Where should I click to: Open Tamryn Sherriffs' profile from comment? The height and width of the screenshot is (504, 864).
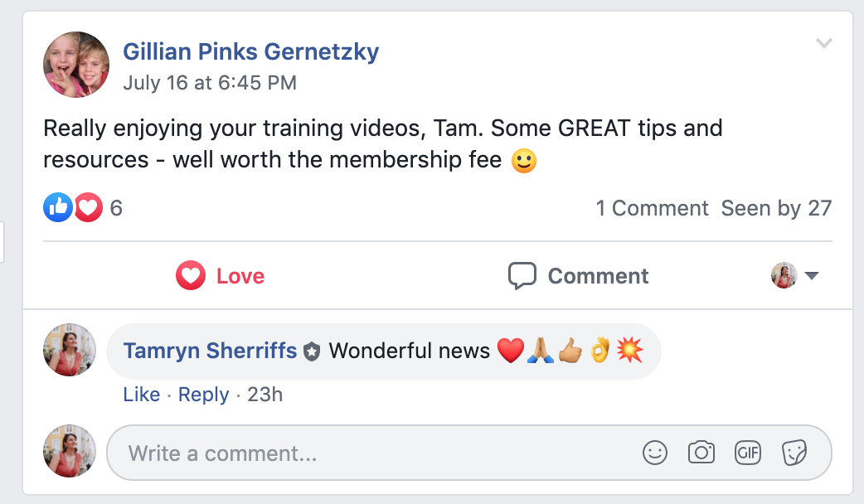210,351
